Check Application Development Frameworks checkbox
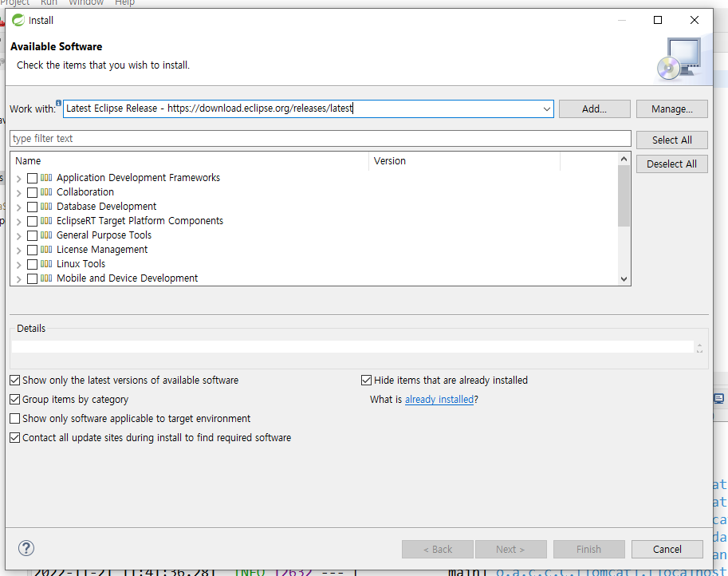728x576 pixels. [32, 178]
